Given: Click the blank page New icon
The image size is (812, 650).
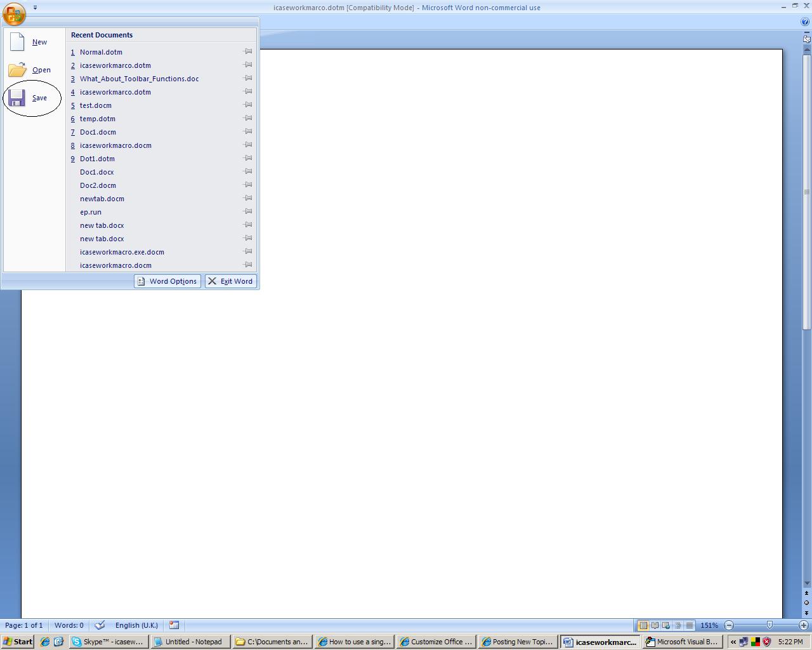Looking at the screenshot, I should [17, 42].
